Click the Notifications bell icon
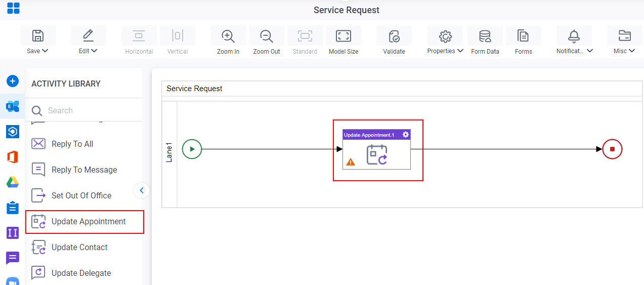644x285 pixels. (x=574, y=36)
